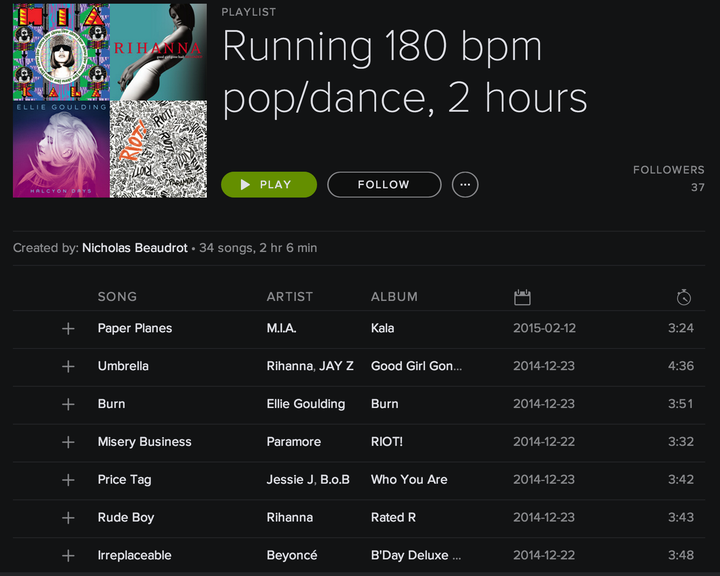The width and height of the screenshot is (720, 576).
Task: Select the song title Price Tag
Action: (124, 480)
